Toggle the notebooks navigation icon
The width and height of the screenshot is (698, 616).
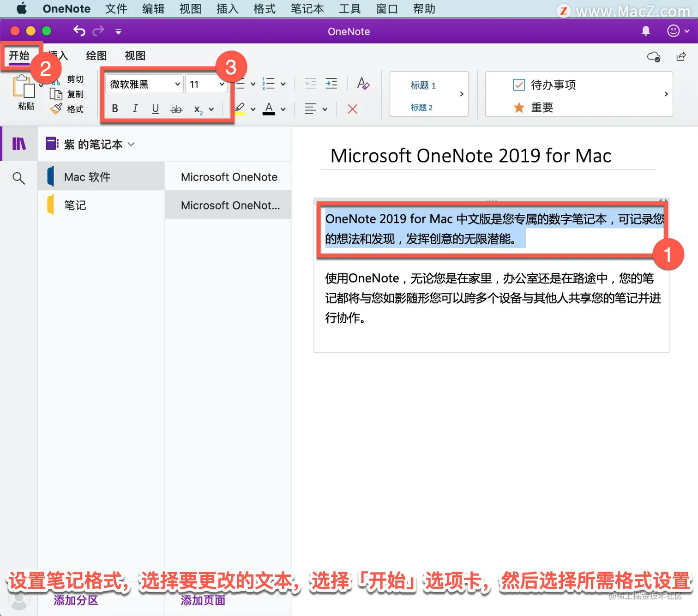click(x=19, y=144)
